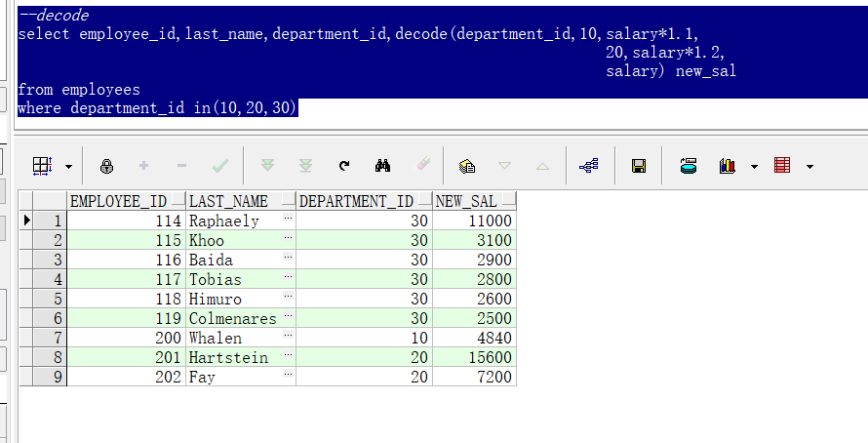
Task: Click the single record view icon
Action: click(x=466, y=166)
